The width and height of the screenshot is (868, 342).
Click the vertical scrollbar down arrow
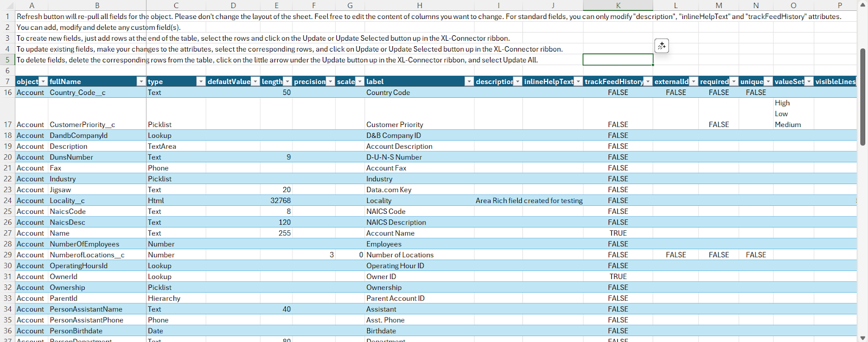coord(863,338)
